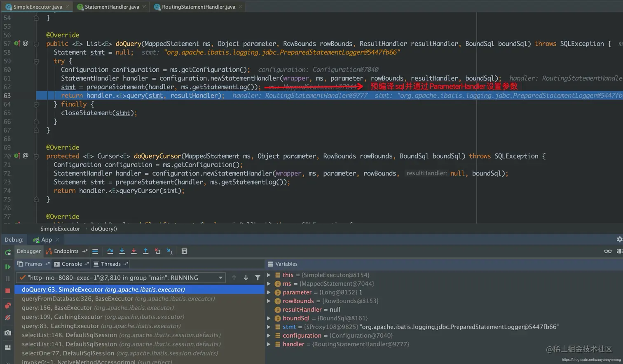Collapse doQuery method fold at line 57

(x=36, y=44)
